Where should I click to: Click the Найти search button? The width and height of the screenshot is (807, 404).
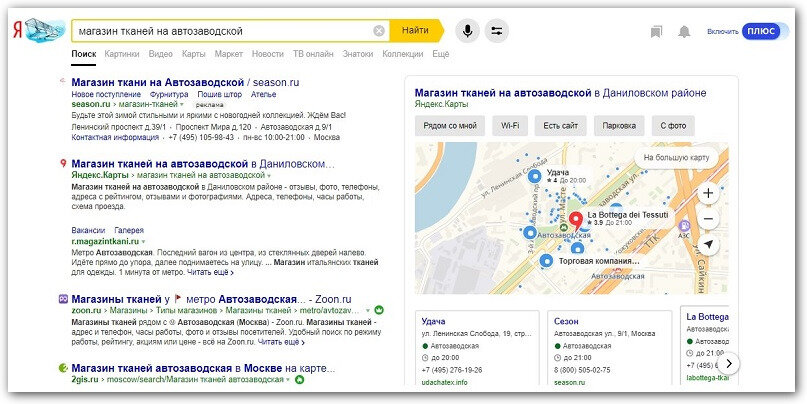416,30
